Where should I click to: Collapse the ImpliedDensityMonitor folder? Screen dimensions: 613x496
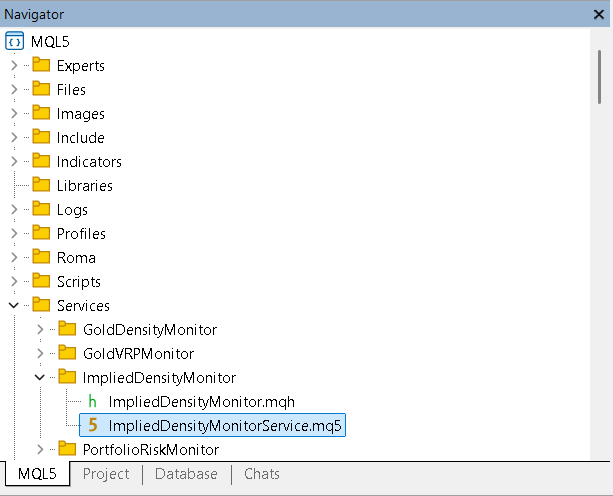pos(40,378)
